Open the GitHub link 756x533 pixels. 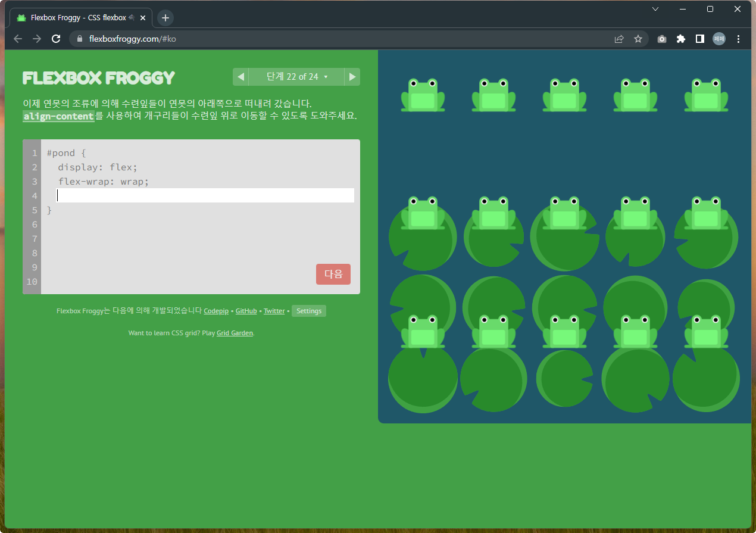[x=246, y=311]
